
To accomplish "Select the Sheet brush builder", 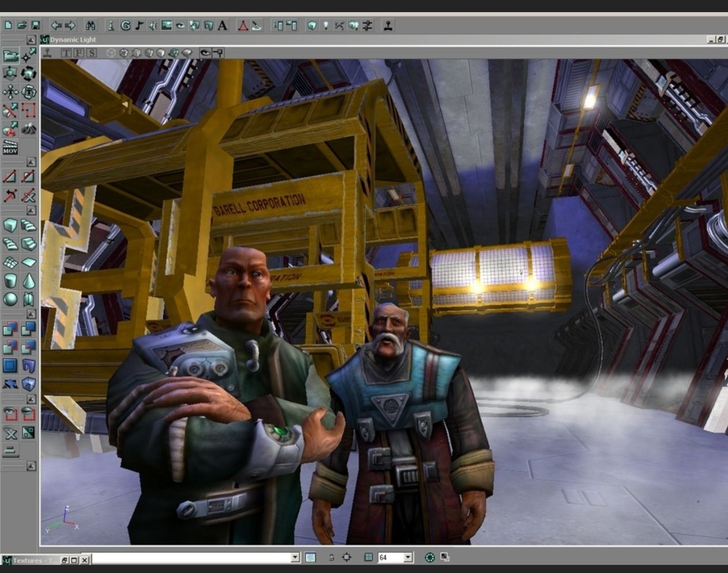I will (29, 262).
